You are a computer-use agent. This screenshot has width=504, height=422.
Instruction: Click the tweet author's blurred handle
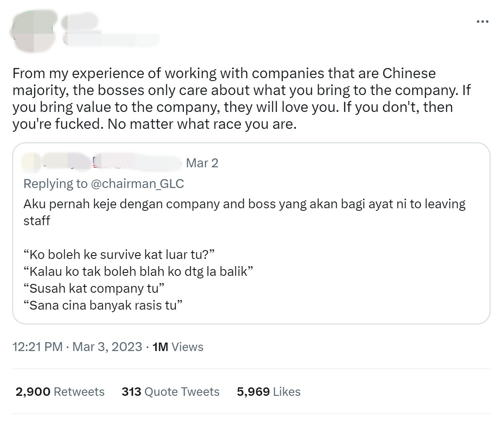click(112, 40)
